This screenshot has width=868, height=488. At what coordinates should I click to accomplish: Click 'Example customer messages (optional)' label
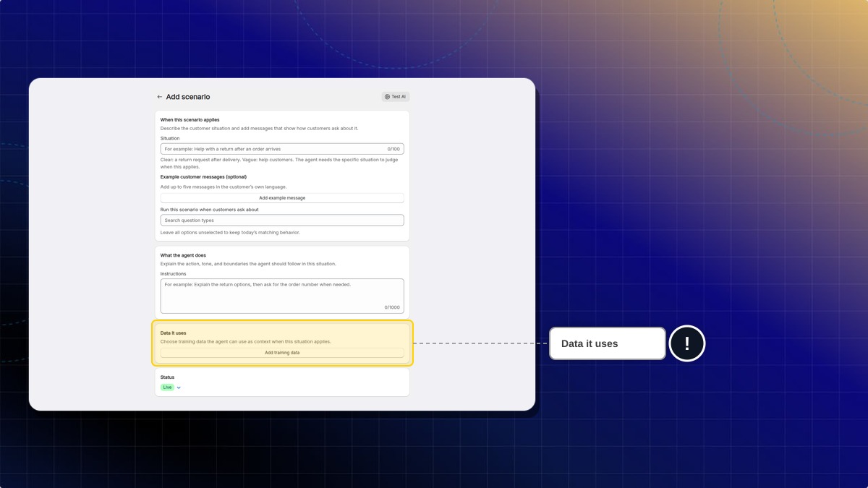[203, 177]
